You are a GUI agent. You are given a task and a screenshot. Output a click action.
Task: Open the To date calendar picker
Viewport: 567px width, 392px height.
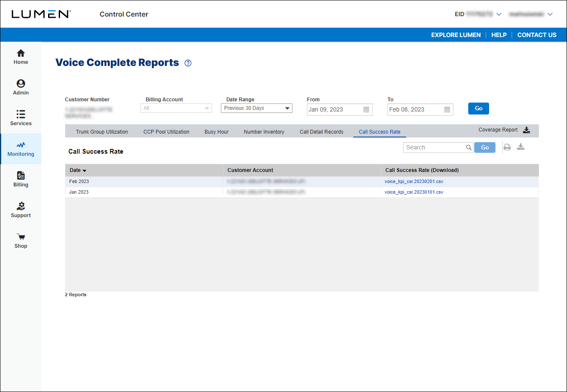tap(447, 110)
